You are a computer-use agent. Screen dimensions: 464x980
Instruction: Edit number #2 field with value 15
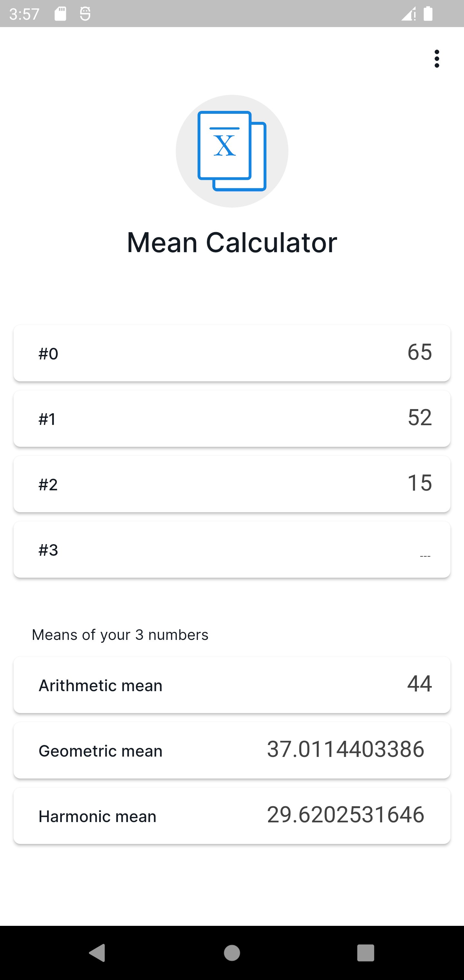pyautogui.click(x=232, y=484)
